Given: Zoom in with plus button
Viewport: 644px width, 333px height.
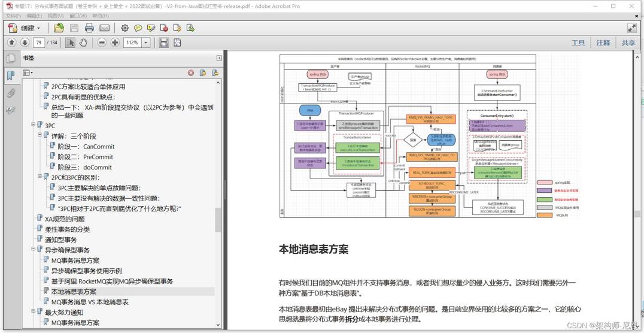Looking at the screenshot, I should [x=115, y=43].
